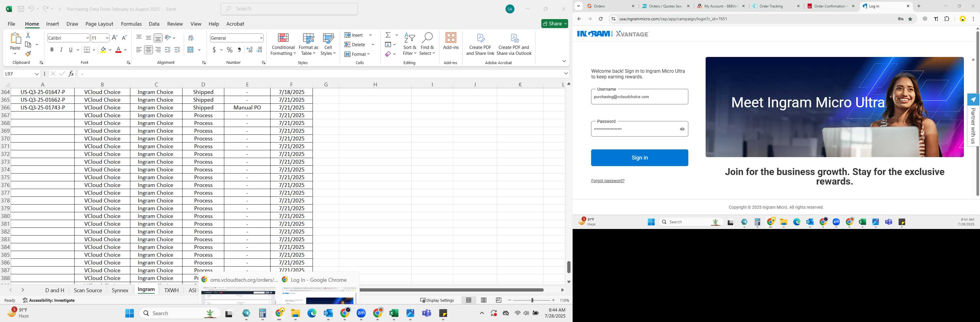980x322 pixels.
Task: Open Cell Styles dropdown
Action: click(328, 44)
